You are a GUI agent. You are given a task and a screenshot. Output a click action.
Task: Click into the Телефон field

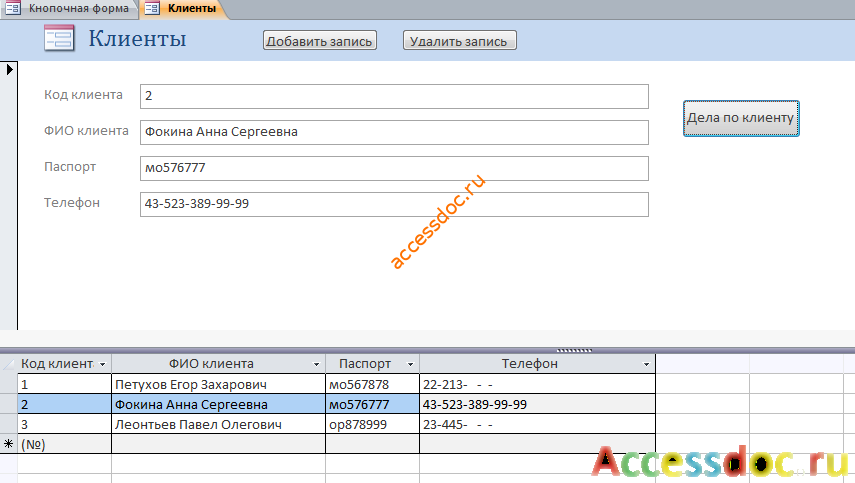point(394,204)
